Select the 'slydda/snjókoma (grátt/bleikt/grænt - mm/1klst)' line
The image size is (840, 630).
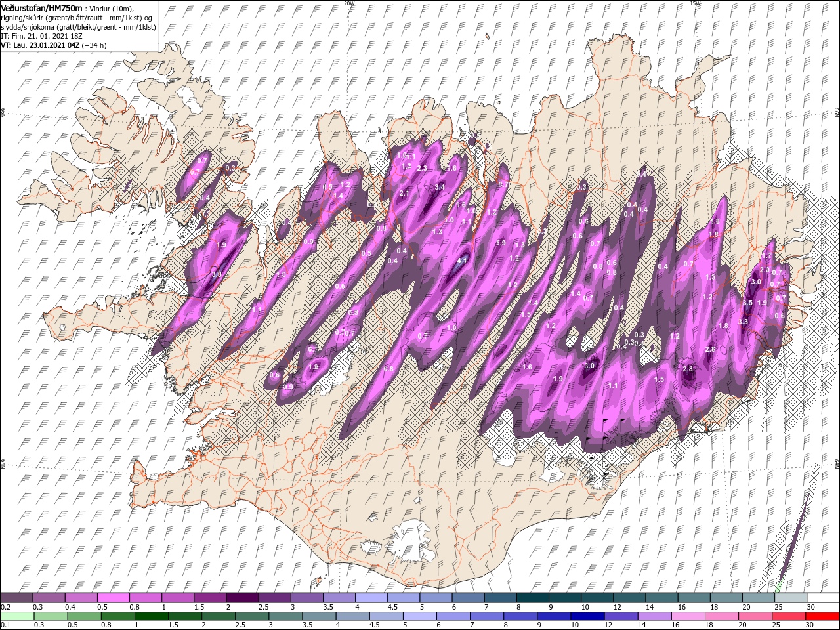pyautogui.click(x=78, y=27)
